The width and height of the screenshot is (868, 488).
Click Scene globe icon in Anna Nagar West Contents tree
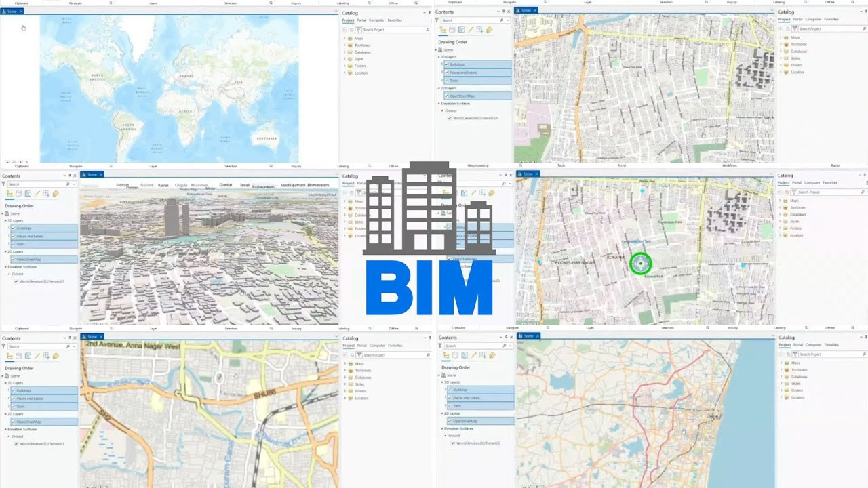tap(7, 375)
